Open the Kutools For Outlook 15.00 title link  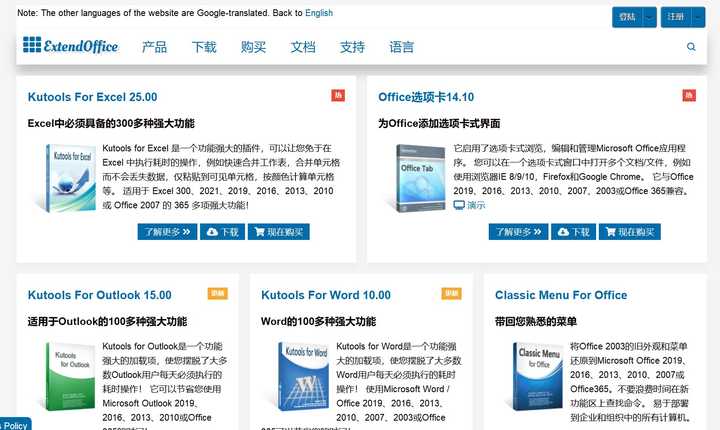100,295
